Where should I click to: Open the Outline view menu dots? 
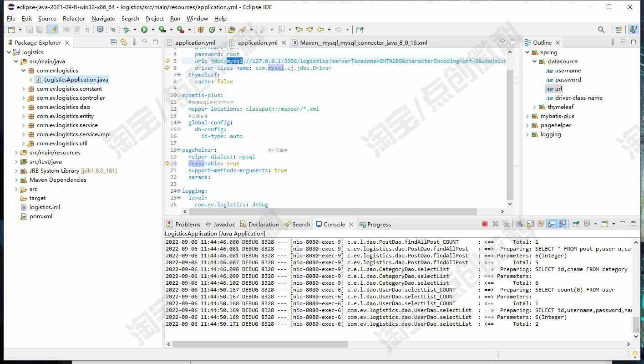coord(613,42)
